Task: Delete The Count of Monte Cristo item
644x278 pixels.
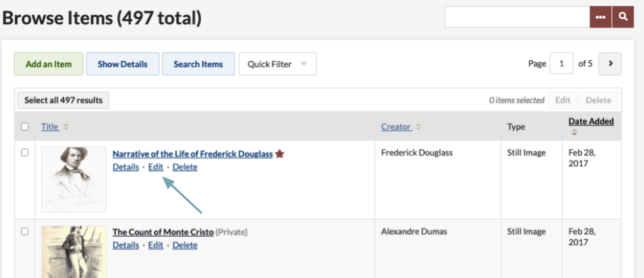Action: tap(185, 245)
